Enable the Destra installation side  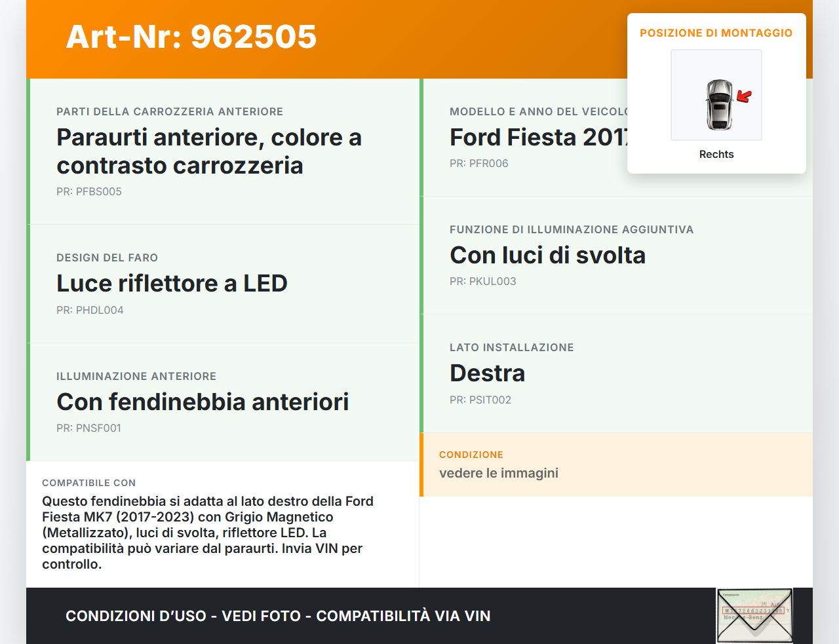tap(487, 373)
